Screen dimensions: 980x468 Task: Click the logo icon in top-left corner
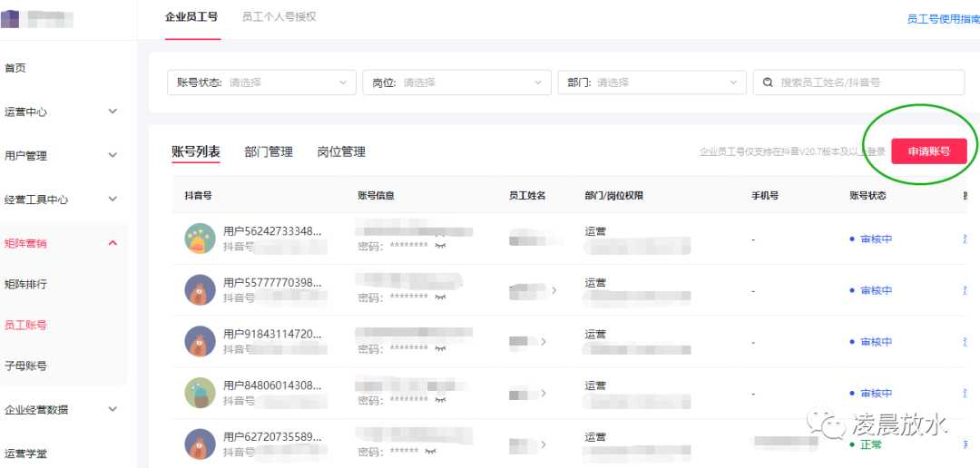pyautogui.click(x=10, y=17)
